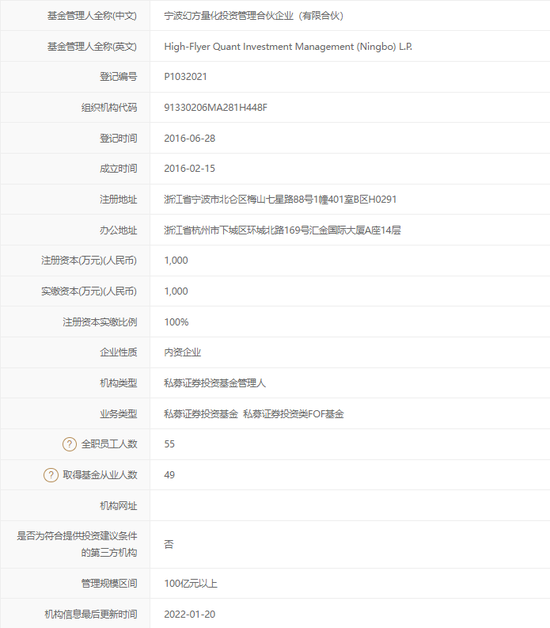550x628 pixels.
Task: Click the help icon beside 取得基金从业人数
Action: click(x=50, y=475)
